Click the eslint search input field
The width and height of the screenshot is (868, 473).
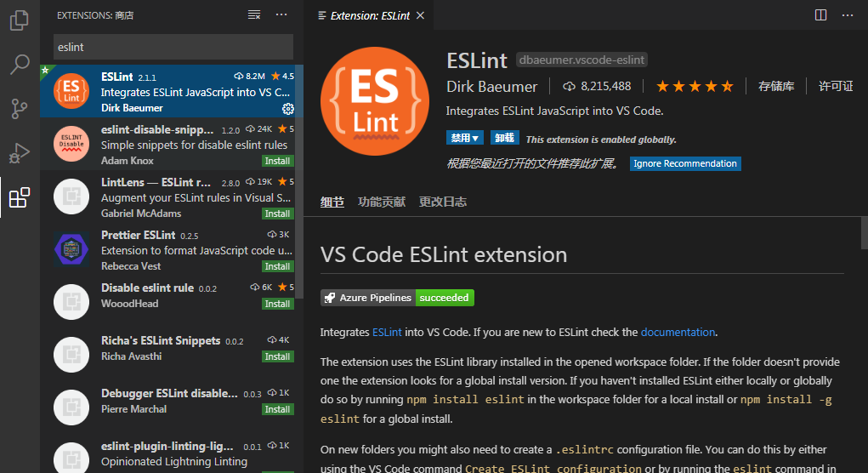(173, 47)
